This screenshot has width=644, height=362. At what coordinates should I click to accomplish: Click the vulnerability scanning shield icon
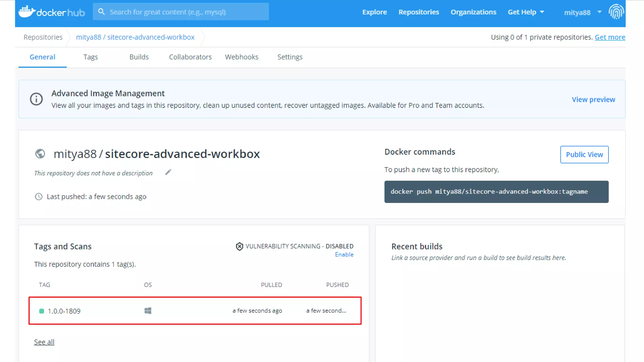(x=239, y=246)
